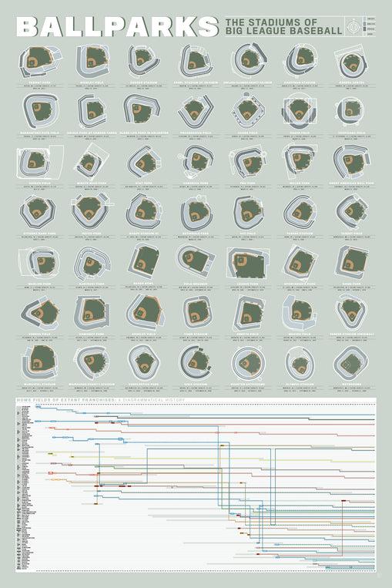Select the Comiskey Park diagram
This screenshot has width=392, height=588.
92,312
